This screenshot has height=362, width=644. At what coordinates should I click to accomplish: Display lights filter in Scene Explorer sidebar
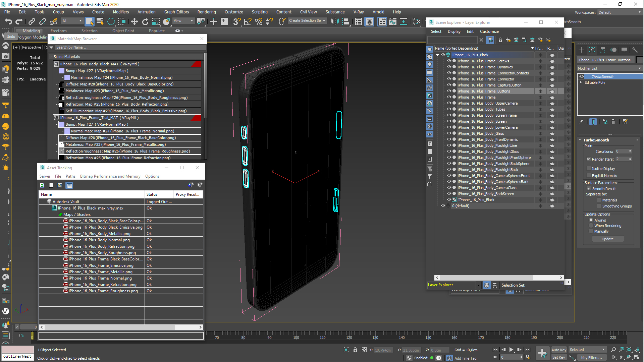click(430, 65)
